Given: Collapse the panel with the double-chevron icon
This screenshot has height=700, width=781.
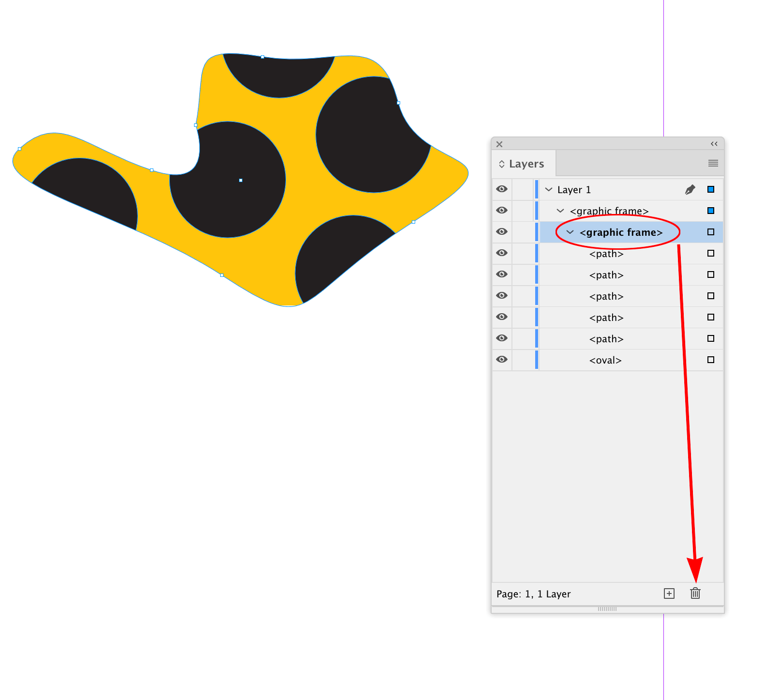Looking at the screenshot, I should (715, 144).
